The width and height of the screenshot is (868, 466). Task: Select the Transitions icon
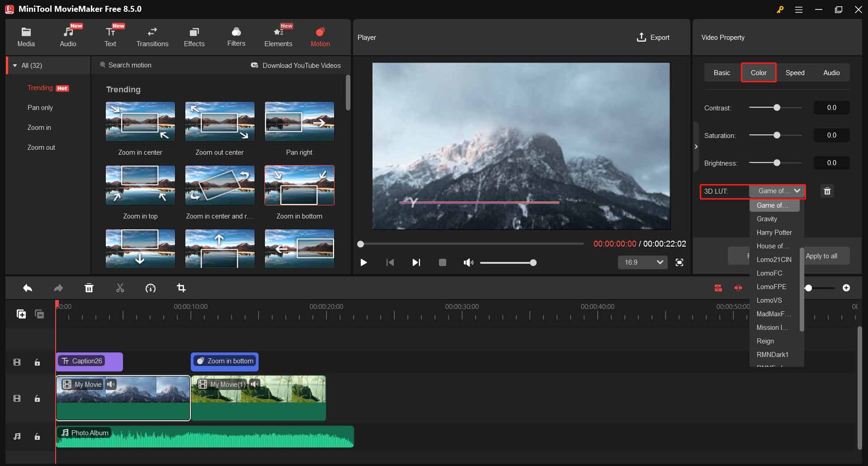point(152,36)
